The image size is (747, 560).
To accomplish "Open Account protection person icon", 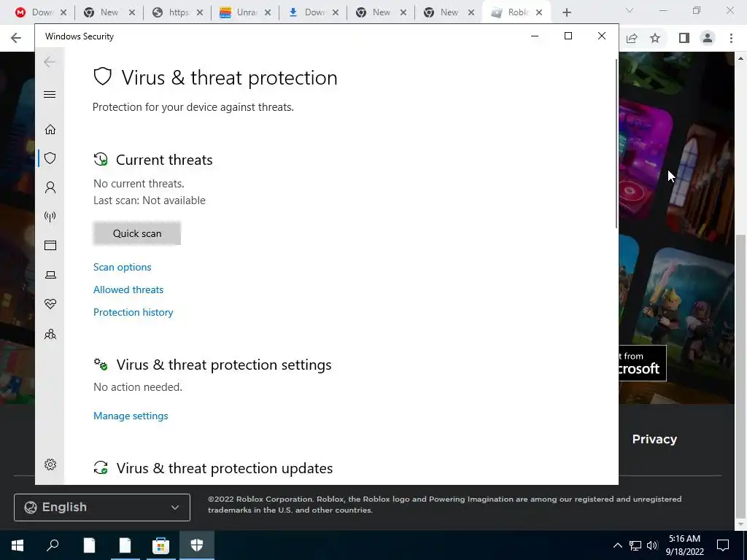I will (50, 187).
